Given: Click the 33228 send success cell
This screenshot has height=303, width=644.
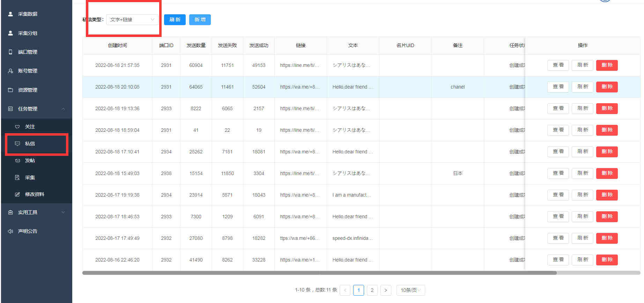Looking at the screenshot, I should click(x=259, y=260).
